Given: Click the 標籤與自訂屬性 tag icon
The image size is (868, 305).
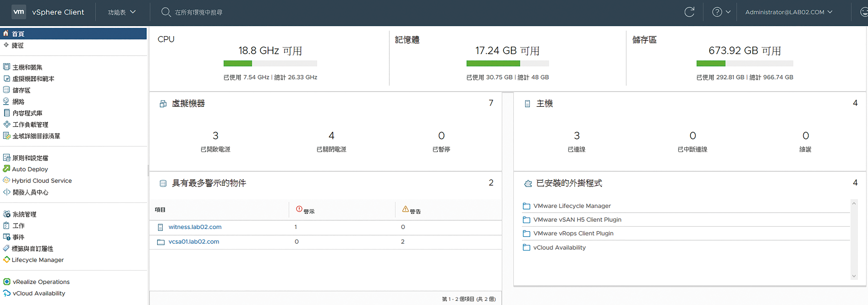Looking at the screenshot, I should [x=6, y=248].
